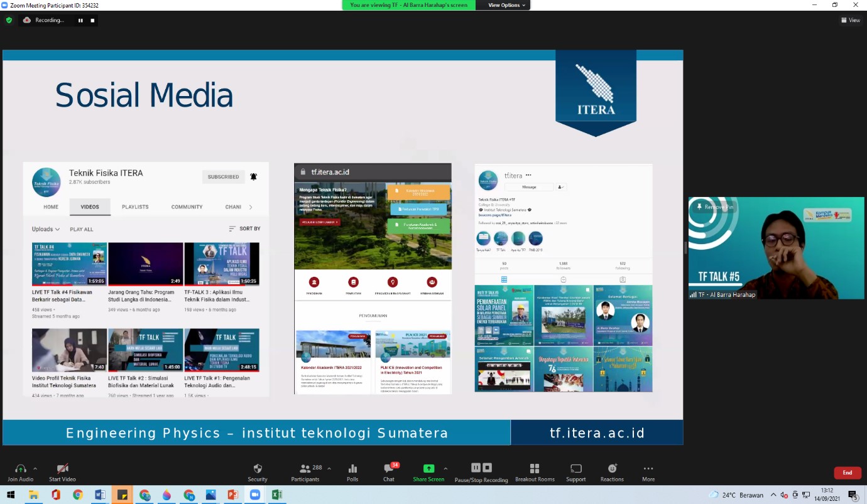Open the Windows notification center
This screenshot has width=867, height=504.
[x=853, y=495]
